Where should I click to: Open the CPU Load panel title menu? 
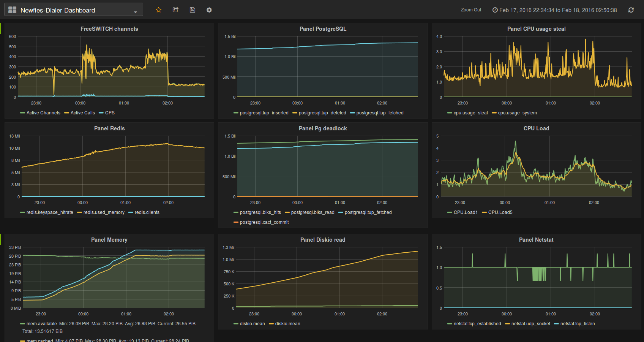[x=536, y=128]
